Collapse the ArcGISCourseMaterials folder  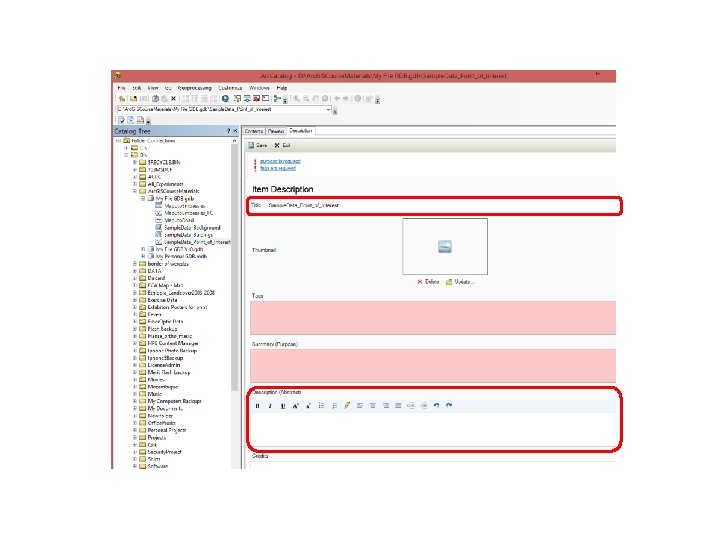[135, 191]
